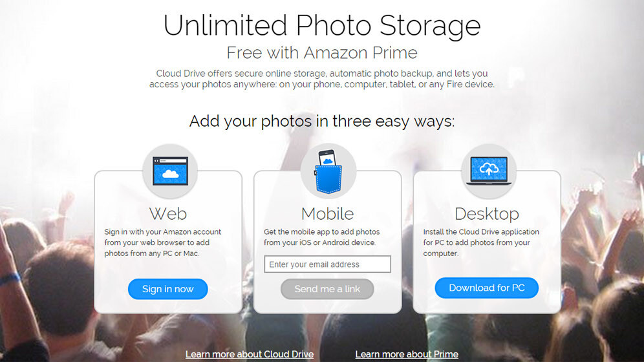Screen dimensions: 644x362
Task: Open Learn more about Cloud Drive link
Action: tap(250, 354)
